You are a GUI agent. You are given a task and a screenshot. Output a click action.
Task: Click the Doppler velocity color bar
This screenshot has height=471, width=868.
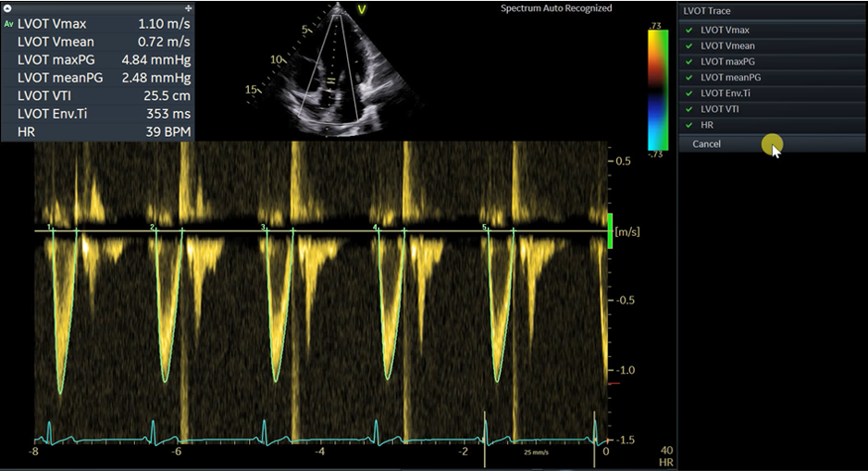point(658,88)
